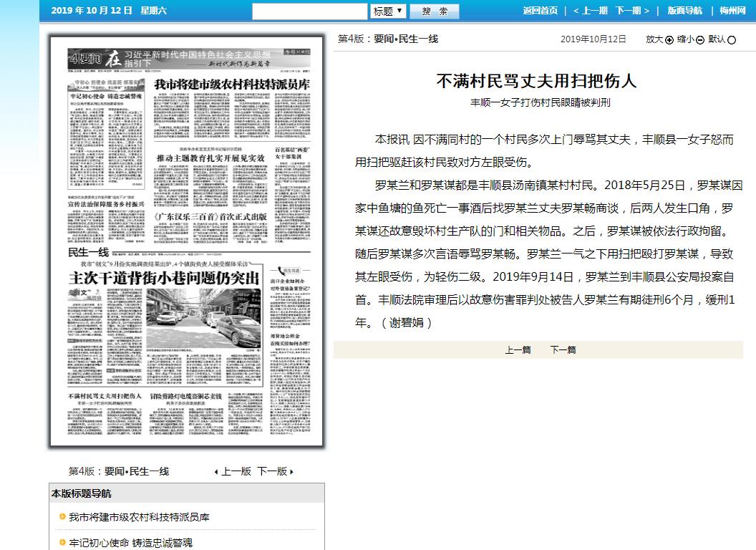
Task: Click the 默认 default size circle icon
Action: [x=732, y=40]
